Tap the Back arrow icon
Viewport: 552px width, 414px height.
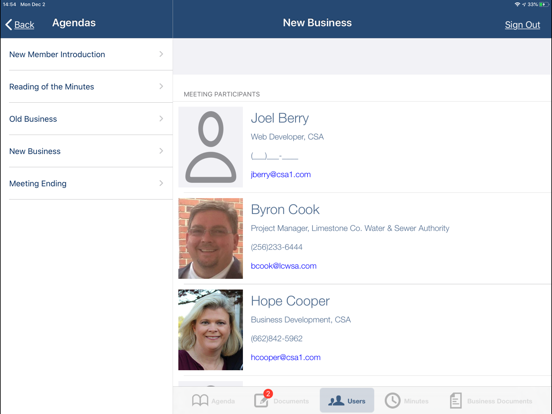coord(9,25)
